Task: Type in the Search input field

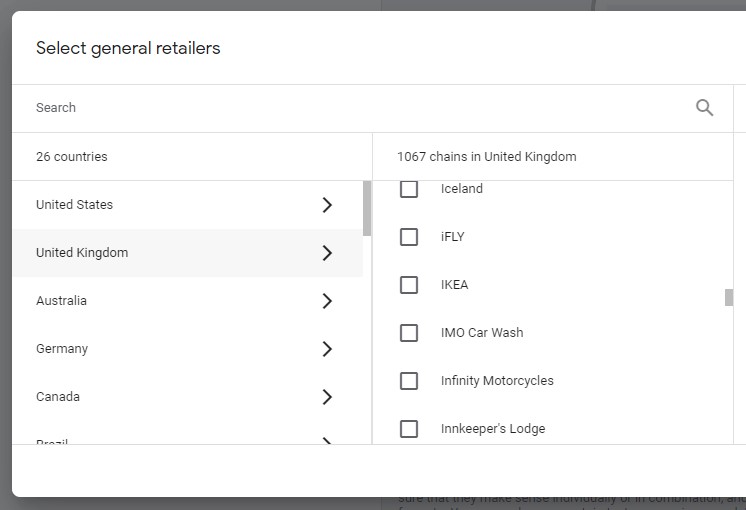Action: (x=350, y=108)
